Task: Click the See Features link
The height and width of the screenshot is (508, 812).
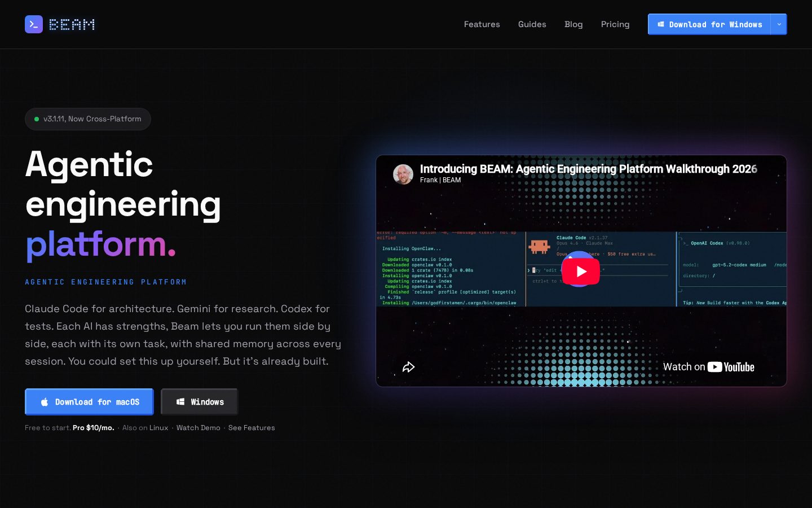Action: coord(251,428)
